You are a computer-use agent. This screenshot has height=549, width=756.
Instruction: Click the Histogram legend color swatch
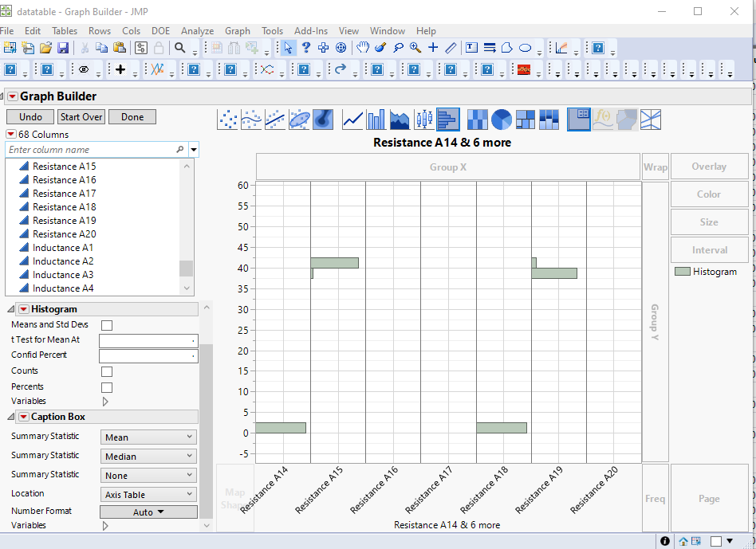(682, 272)
